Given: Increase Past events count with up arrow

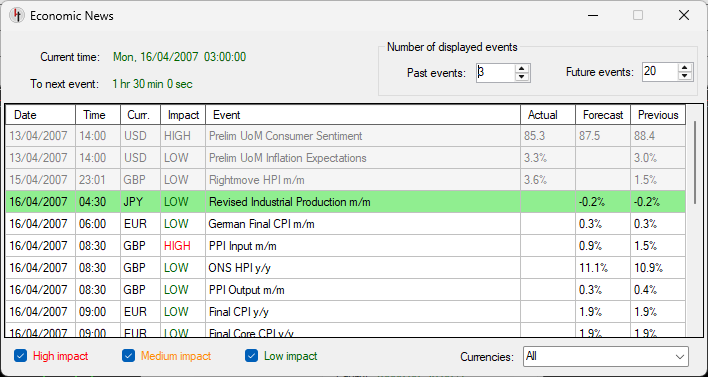Looking at the screenshot, I should pyautogui.click(x=522, y=68).
